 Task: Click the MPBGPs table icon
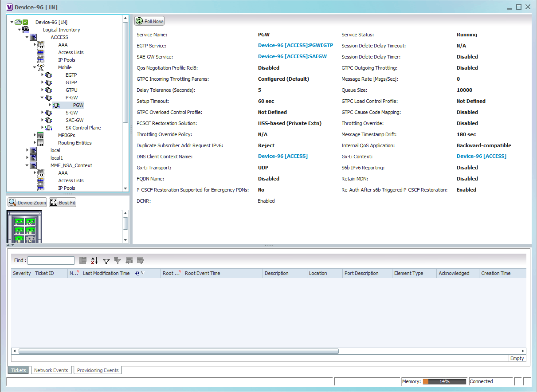[41, 135]
